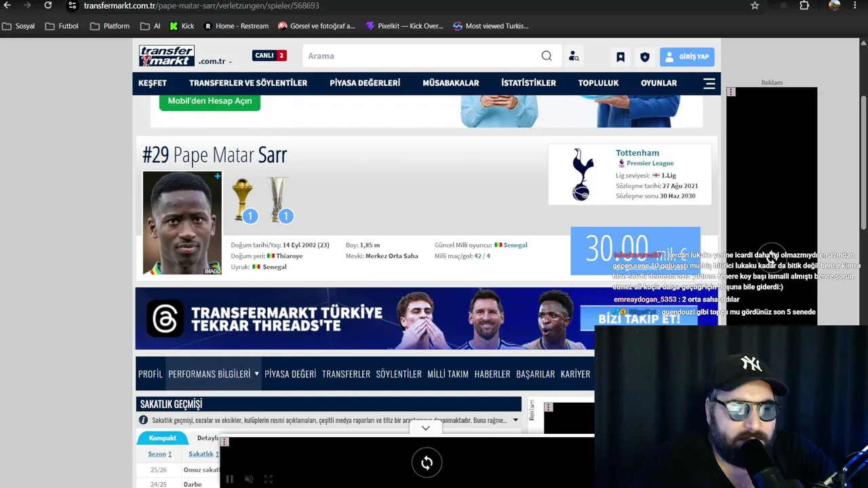Open the Platform bookmarks folder
This screenshot has width=868, height=488.
point(110,26)
